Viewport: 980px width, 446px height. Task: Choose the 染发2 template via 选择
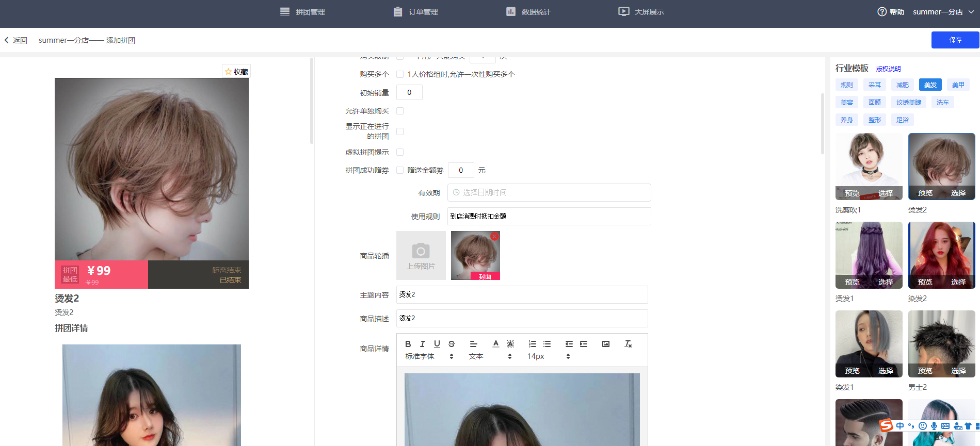coord(958,282)
